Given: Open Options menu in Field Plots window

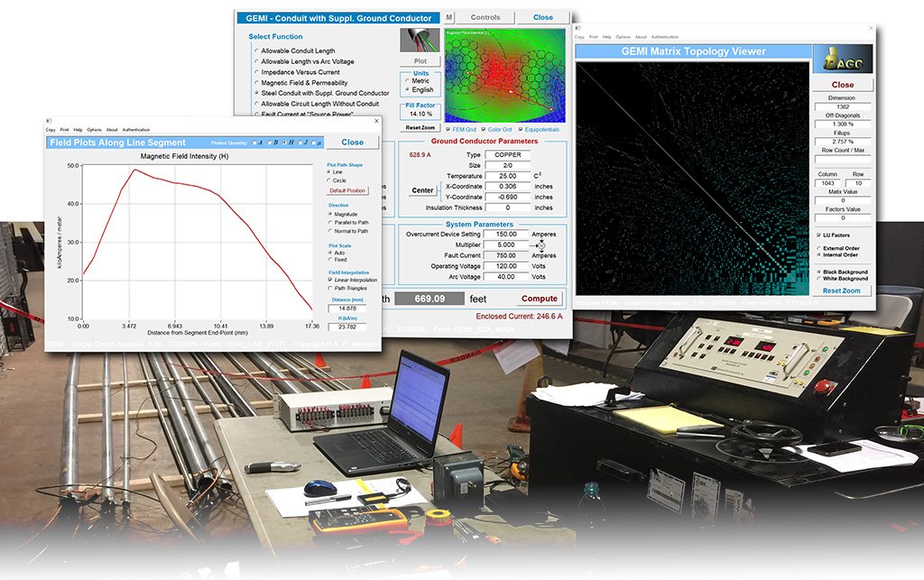Looking at the screenshot, I should coord(94,130).
